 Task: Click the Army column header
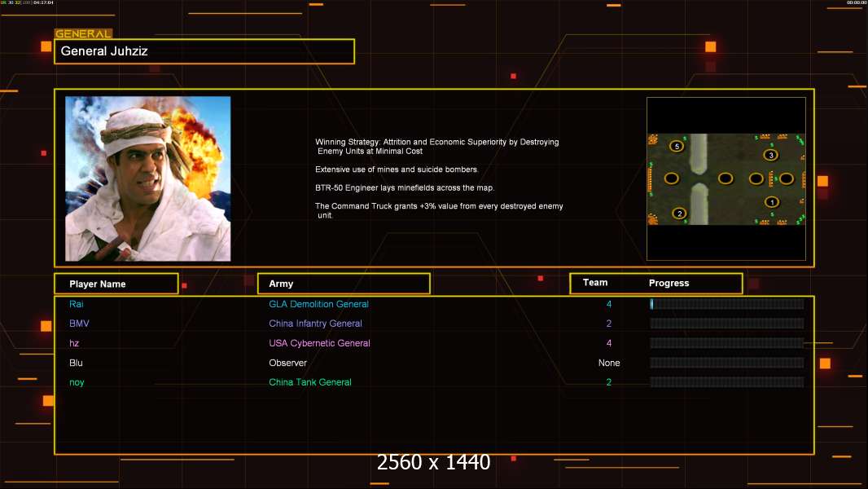click(344, 284)
